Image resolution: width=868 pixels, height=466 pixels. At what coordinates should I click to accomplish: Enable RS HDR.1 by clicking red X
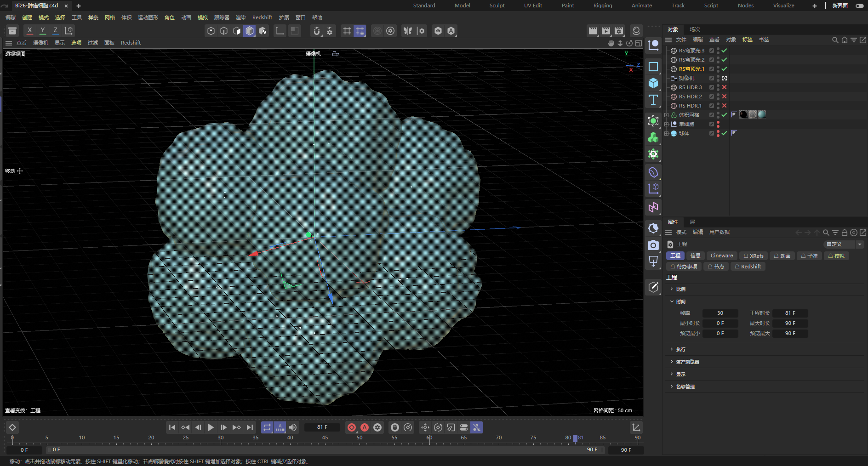coord(724,106)
